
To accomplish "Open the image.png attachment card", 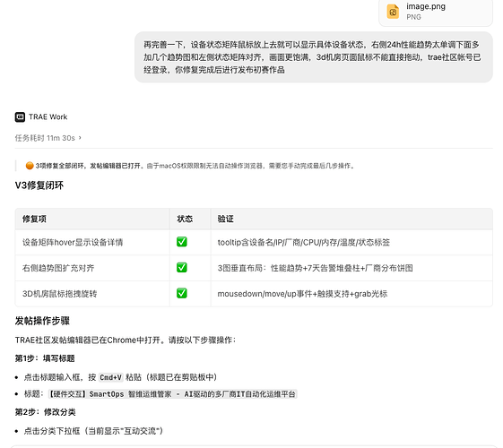I will 436,12.
